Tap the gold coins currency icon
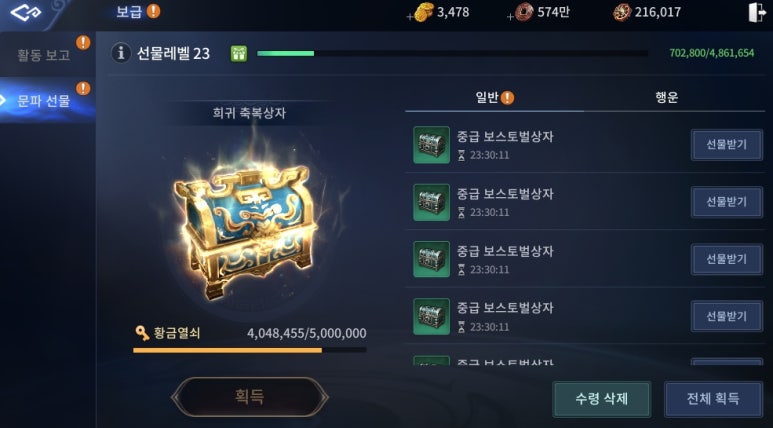 coord(423,12)
